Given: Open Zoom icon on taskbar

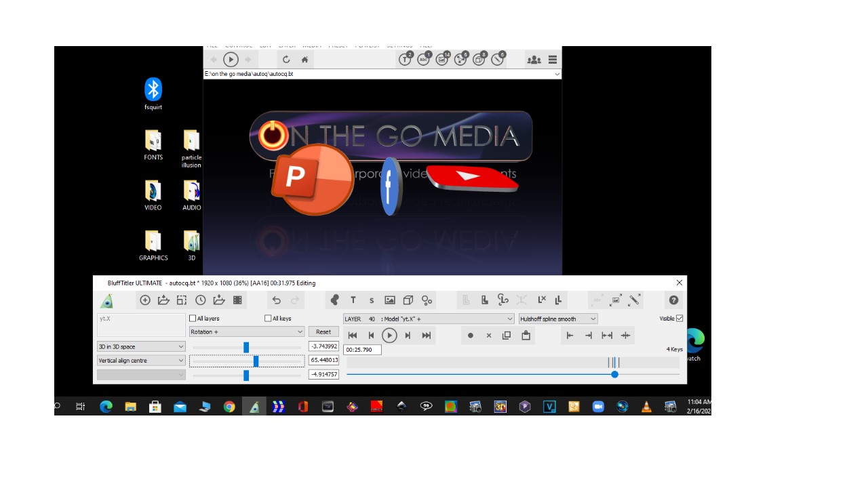Looking at the screenshot, I should (598, 407).
